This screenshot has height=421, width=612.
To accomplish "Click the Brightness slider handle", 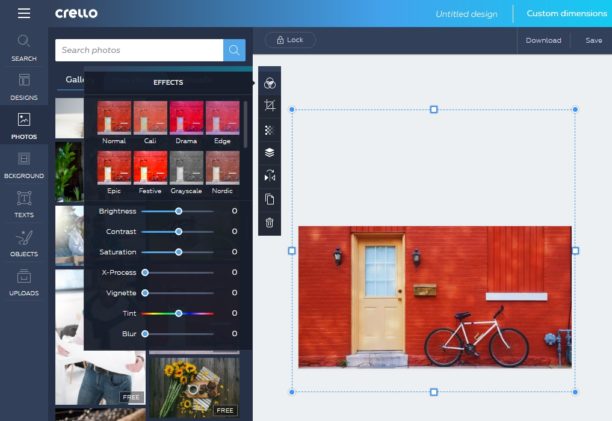I will (179, 211).
